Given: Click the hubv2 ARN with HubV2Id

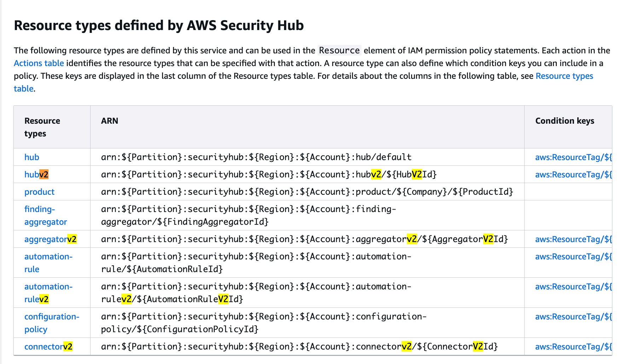Looking at the screenshot, I should point(269,175).
